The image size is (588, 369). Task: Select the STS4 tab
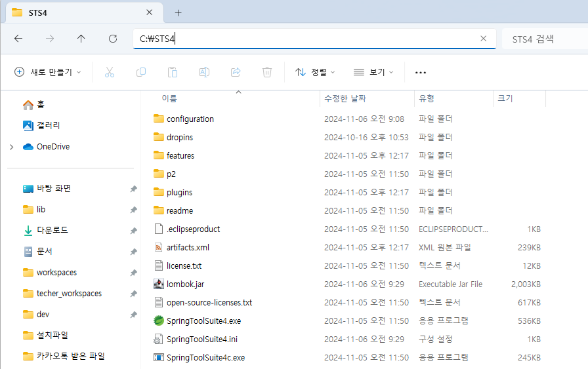[85, 12]
